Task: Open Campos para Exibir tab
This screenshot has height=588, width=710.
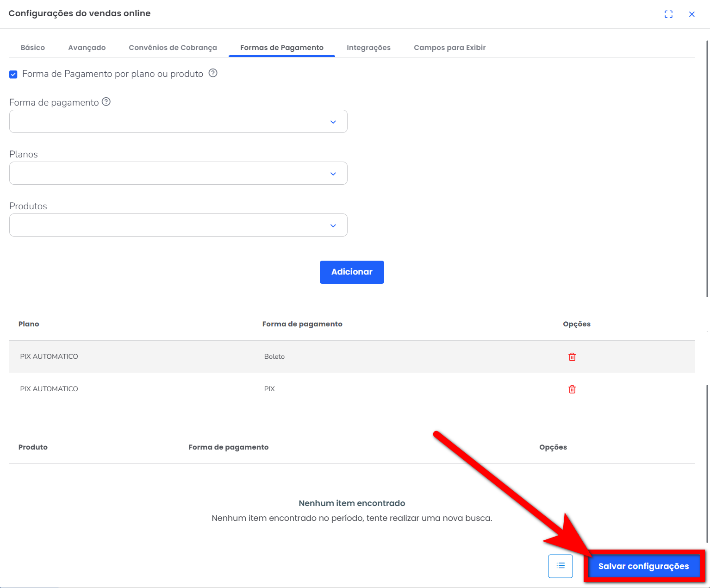Action: coord(449,48)
